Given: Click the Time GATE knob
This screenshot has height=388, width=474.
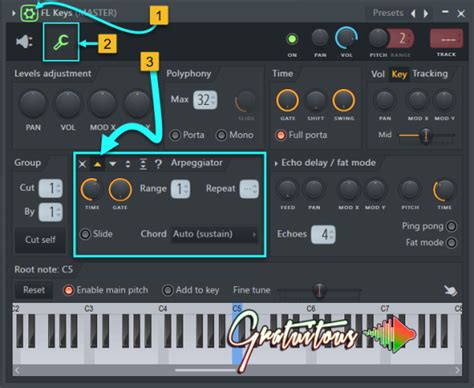Looking at the screenshot, I should click(x=287, y=100).
